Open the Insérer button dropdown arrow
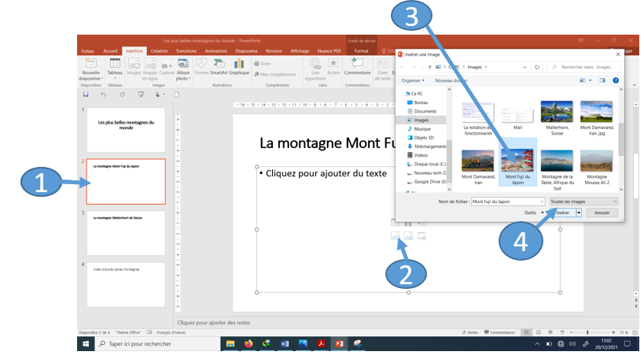 click(579, 213)
